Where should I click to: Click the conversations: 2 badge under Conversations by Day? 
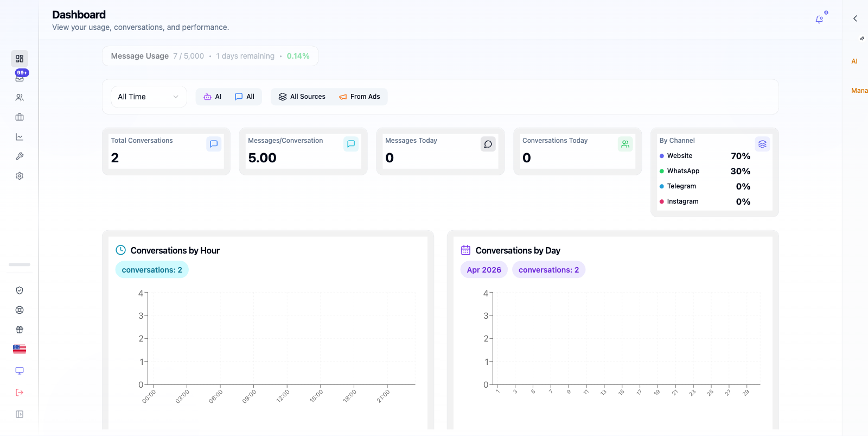click(x=548, y=270)
